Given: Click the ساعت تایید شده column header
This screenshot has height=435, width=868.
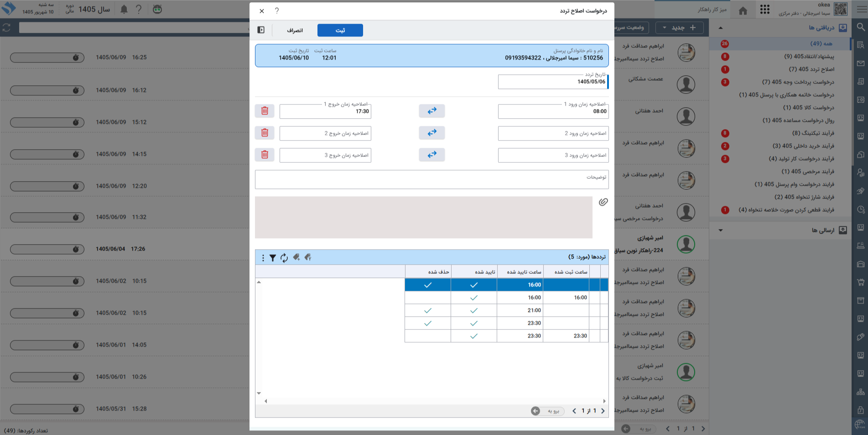Looking at the screenshot, I should coord(520,272).
